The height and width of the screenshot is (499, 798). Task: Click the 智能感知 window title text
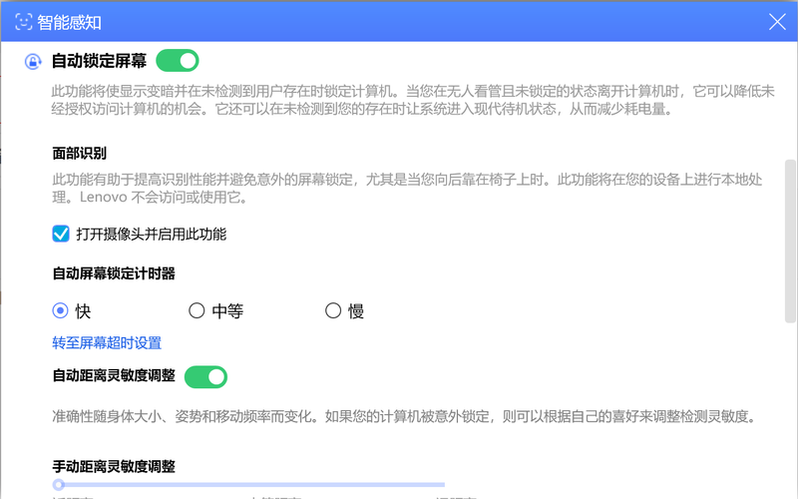pos(71,21)
